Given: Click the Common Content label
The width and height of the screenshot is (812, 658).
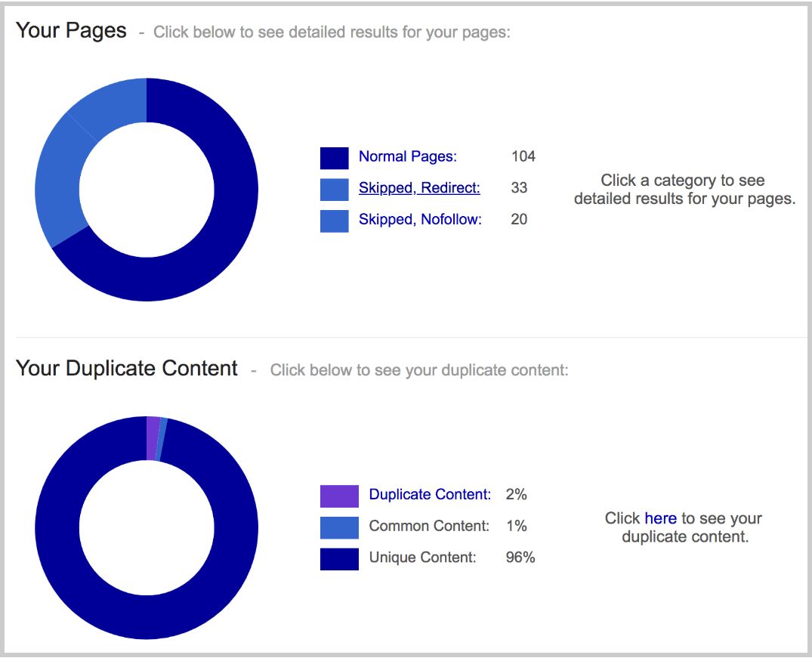Looking at the screenshot, I should point(429,526).
